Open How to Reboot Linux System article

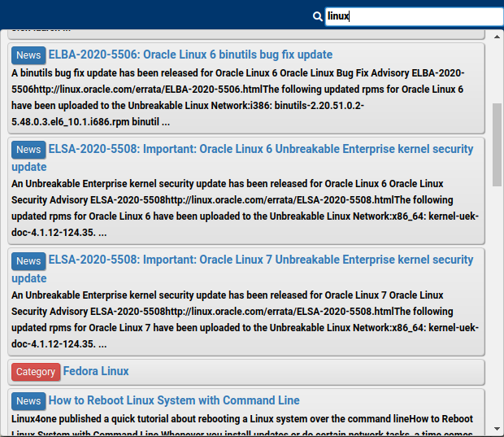(174, 400)
